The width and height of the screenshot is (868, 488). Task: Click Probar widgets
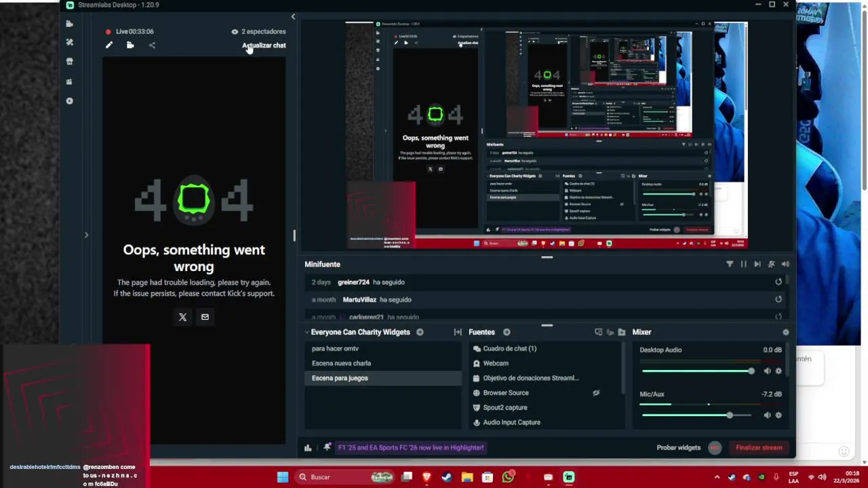point(678,447)
